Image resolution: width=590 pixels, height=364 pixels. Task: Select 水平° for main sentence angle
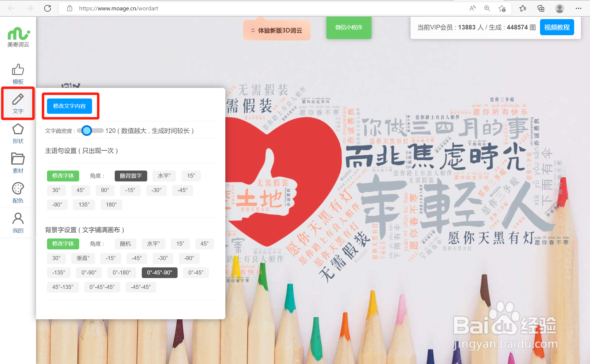(x=164, y=176)
